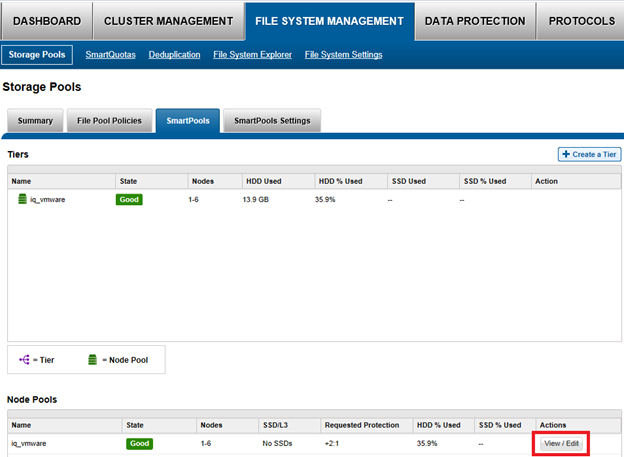Click the Good state badge in Node Pools
Viewport: 624px width, 457px height.
coord(139,442)
